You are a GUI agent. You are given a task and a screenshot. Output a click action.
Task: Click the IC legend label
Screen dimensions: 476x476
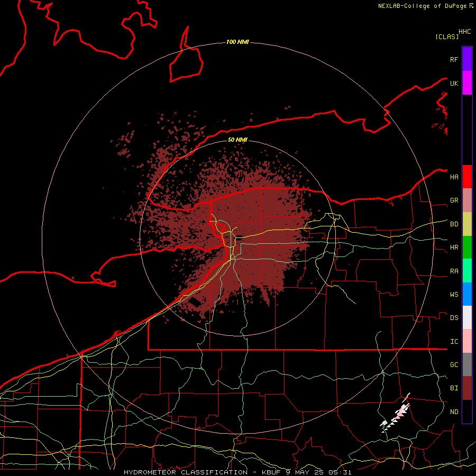pyautogui.click(x=454, y=342)
